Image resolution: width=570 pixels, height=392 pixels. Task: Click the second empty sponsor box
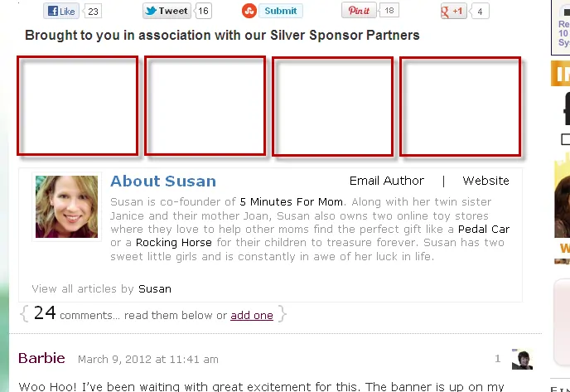[205, 106]
